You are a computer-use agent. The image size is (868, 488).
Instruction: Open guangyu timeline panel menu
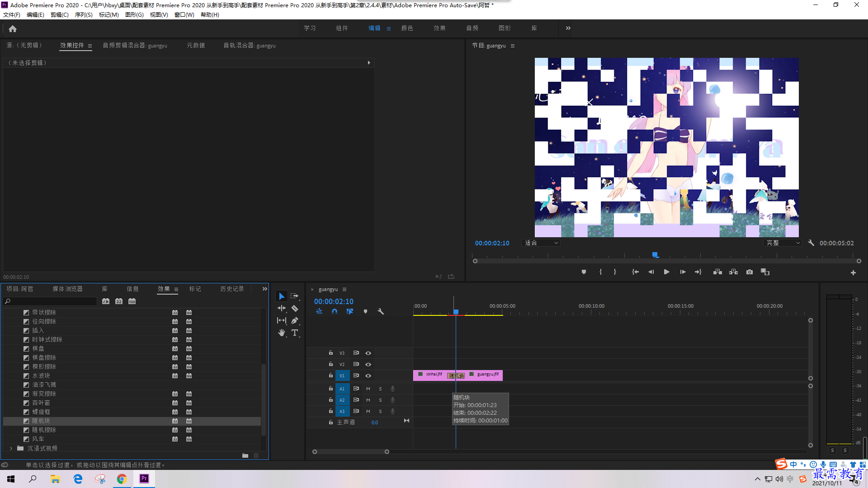[x=344, y=289]
